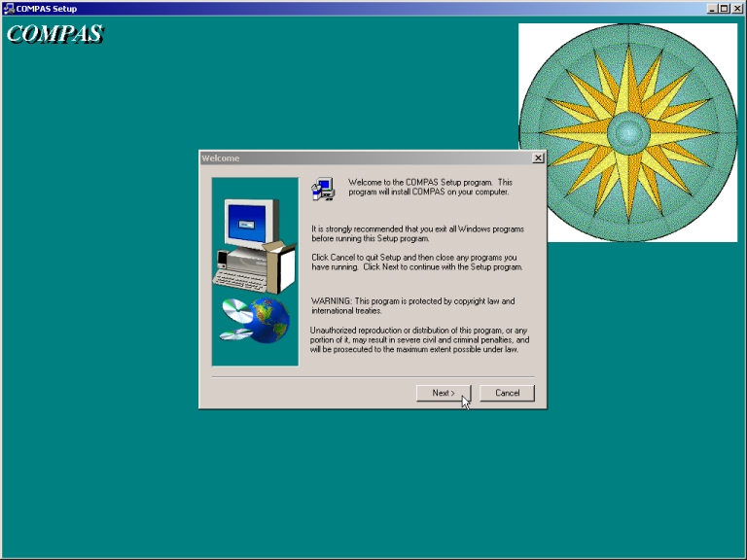Click the "Click Cancel to quit Setup" paragraph

[417, 262]
